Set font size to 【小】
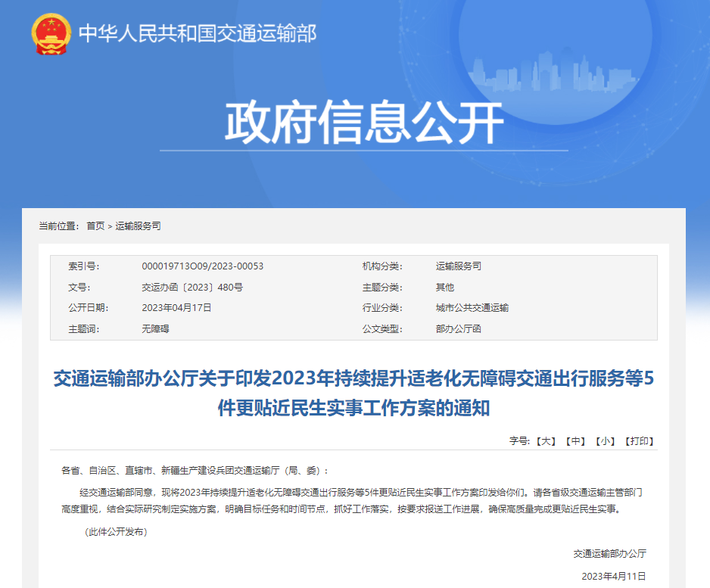This screenshot has height=588, width=710. [605, 441]
